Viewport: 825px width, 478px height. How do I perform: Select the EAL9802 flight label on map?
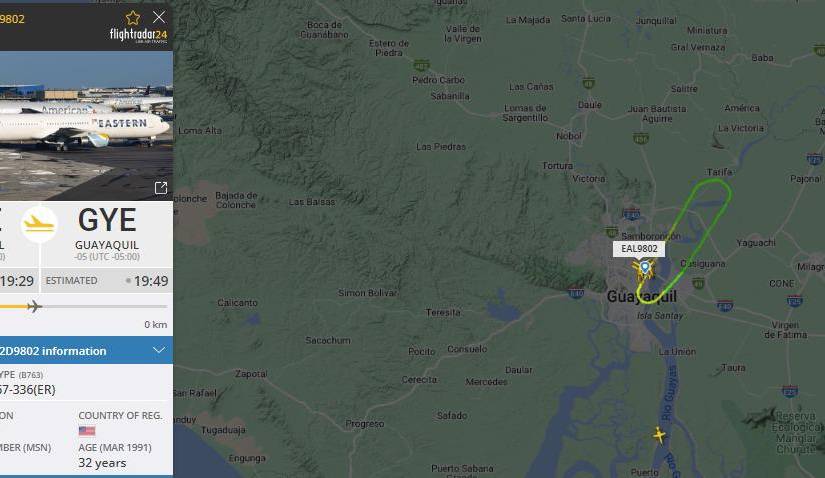[x=639, y=249]
